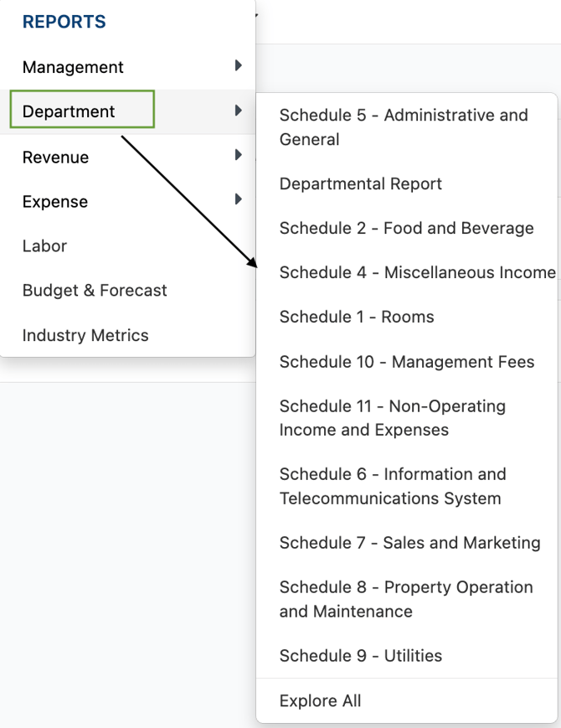Open Schedule 10 - Management Fees

point(407,362)
